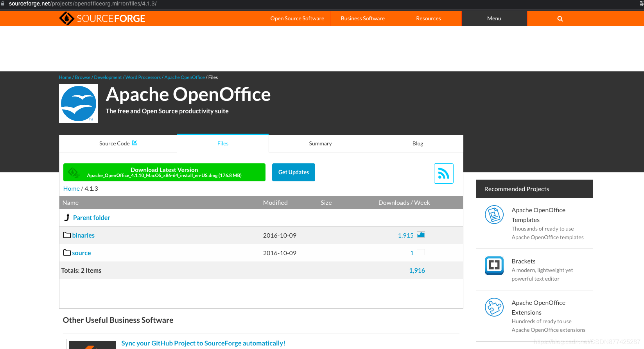Click Sync your GitHub Project to SourceForge link

203,343
